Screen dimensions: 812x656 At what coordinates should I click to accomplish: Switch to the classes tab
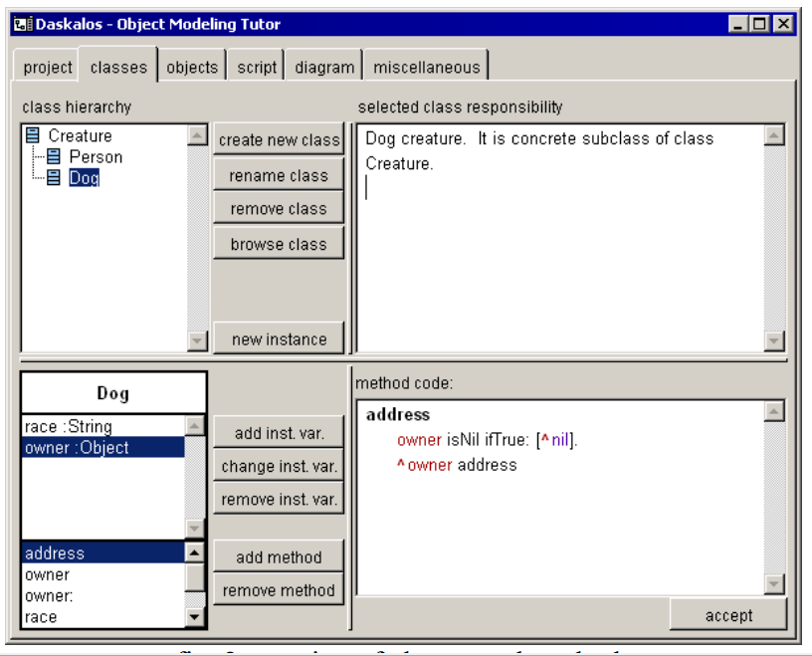coord(118,66)
